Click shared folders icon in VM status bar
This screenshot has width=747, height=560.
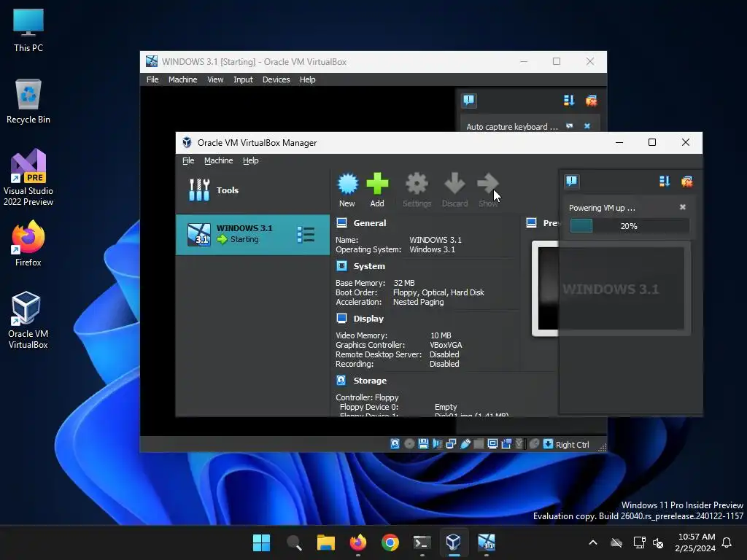pyautogui.click(x=479, y=444)
